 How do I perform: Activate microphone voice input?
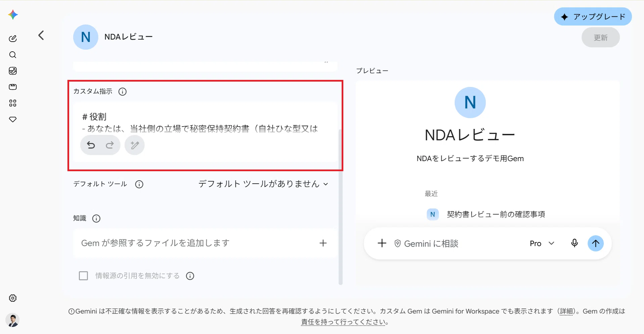point(575,243)
